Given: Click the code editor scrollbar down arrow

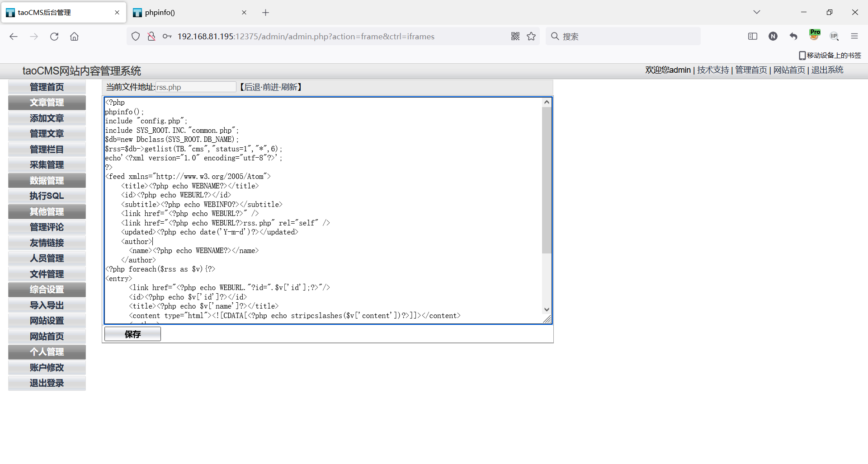Looking at the screenshot, I should tap(547, 309).
